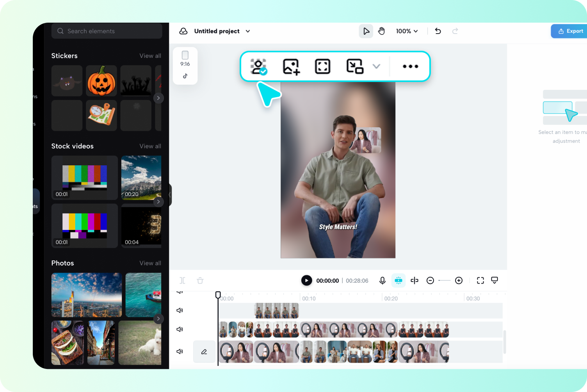Adjust the timeline zoom slider
This screenshot has height=392, width=587.
pos(445,280)
